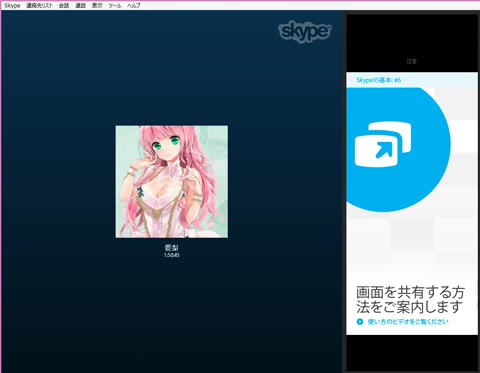Open the 連絡先リスト (Contacts) menu
Viewport: 480px width, 373px height.
39,6
